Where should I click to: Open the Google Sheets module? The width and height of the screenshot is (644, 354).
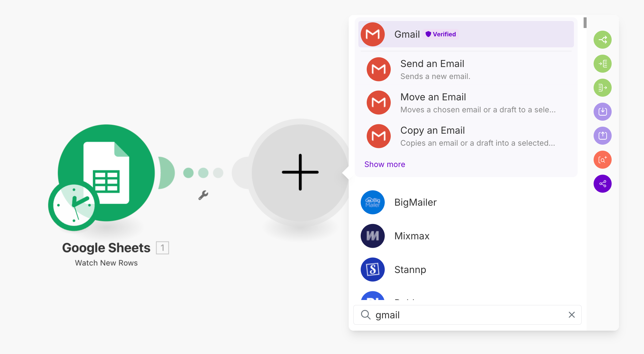pyautogui.click(x=106, y=173)
